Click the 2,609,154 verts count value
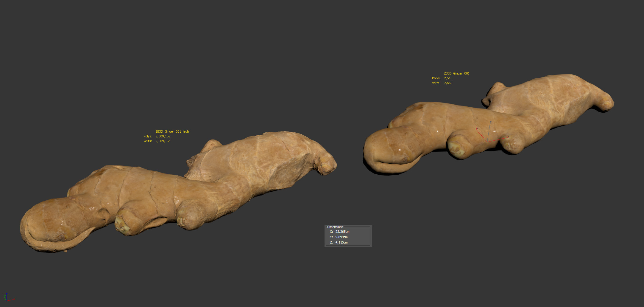Viewport: 644px width, 307px height. click(x=163, y=141)
